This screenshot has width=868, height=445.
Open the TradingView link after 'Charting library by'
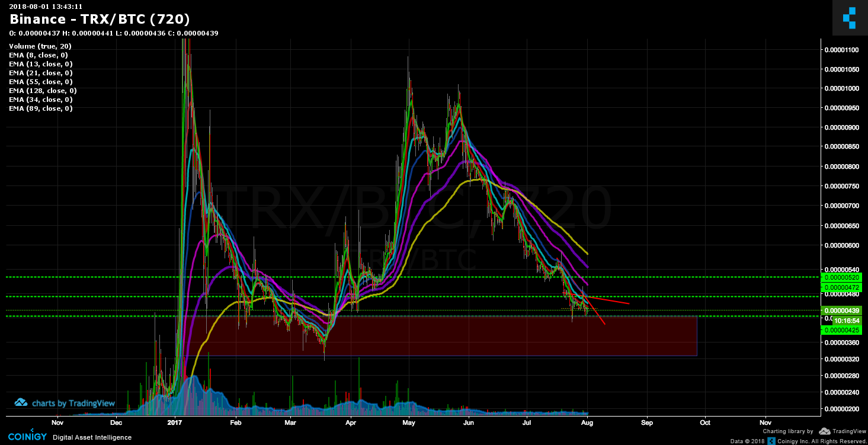[x=848, y=431]
